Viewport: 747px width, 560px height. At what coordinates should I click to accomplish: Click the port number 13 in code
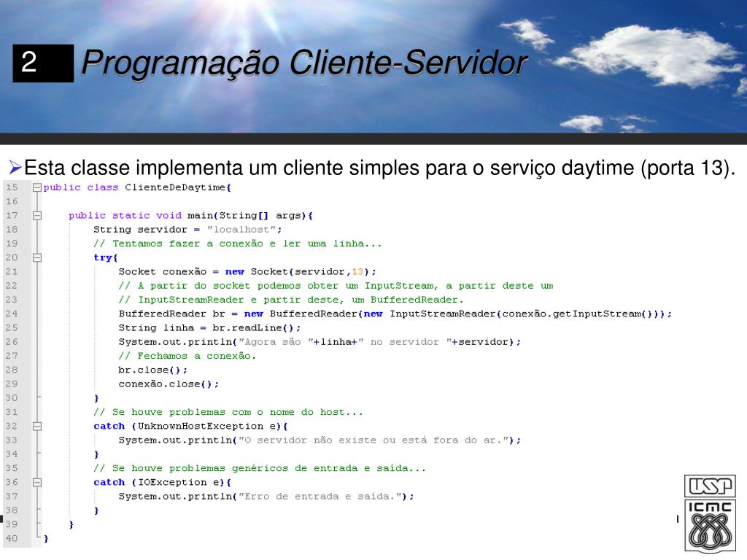[357, 272]
